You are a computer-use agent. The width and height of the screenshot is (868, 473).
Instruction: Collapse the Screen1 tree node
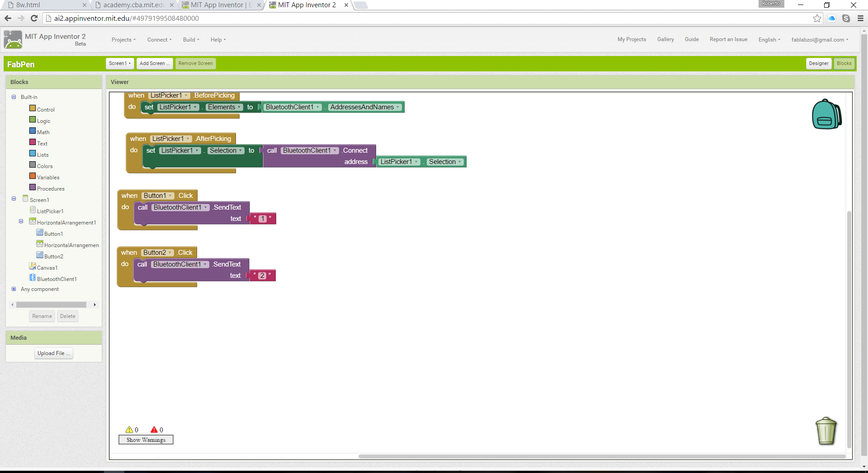pyautogui.click(x=14, y=199)
